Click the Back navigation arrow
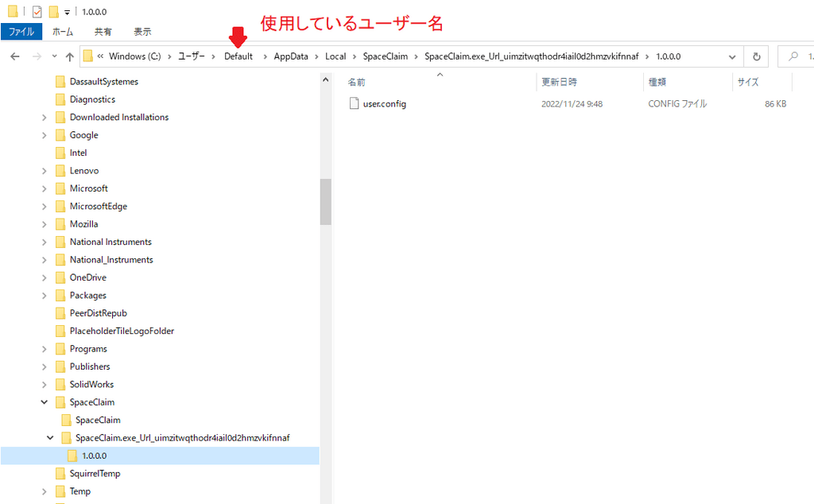This screenshot has height=504, width=814. (15, 56)
